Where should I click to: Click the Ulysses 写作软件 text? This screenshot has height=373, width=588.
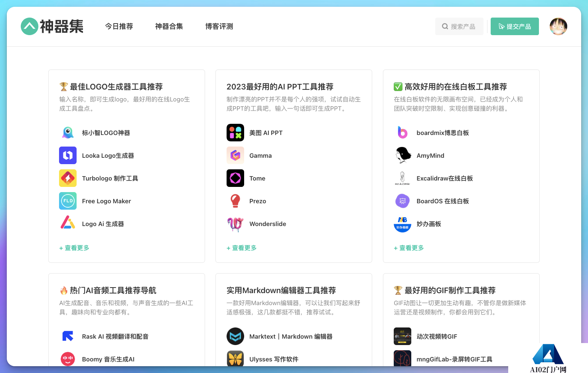click(x=274, y=359)
